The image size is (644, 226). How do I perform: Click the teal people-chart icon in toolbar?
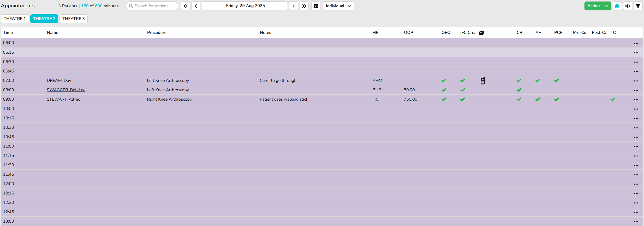click(617, 6)
